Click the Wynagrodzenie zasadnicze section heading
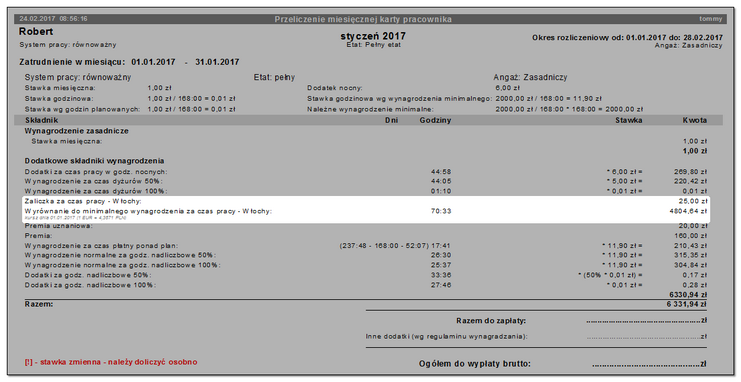 coord(77,131)
